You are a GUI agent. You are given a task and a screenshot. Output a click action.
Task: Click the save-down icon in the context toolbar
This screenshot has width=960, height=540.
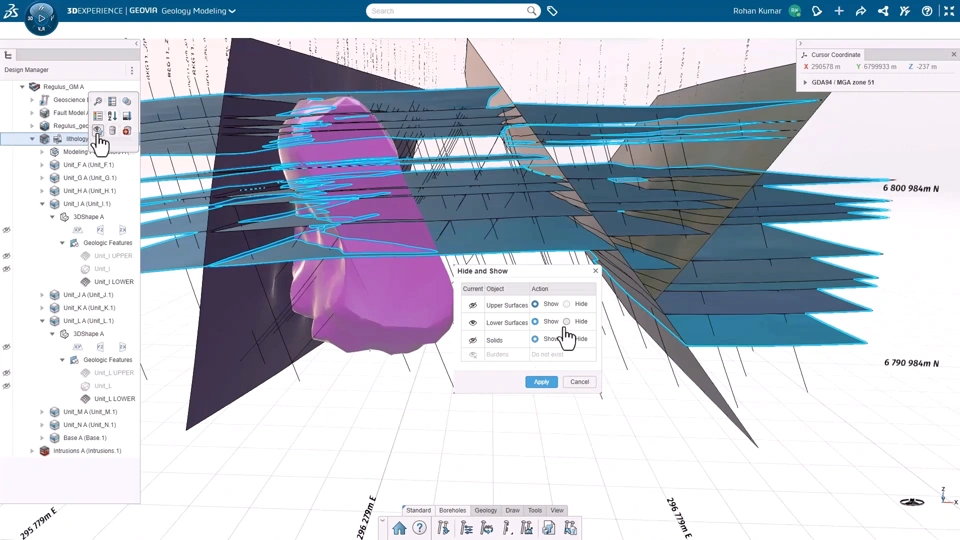(x=127, y=116)
